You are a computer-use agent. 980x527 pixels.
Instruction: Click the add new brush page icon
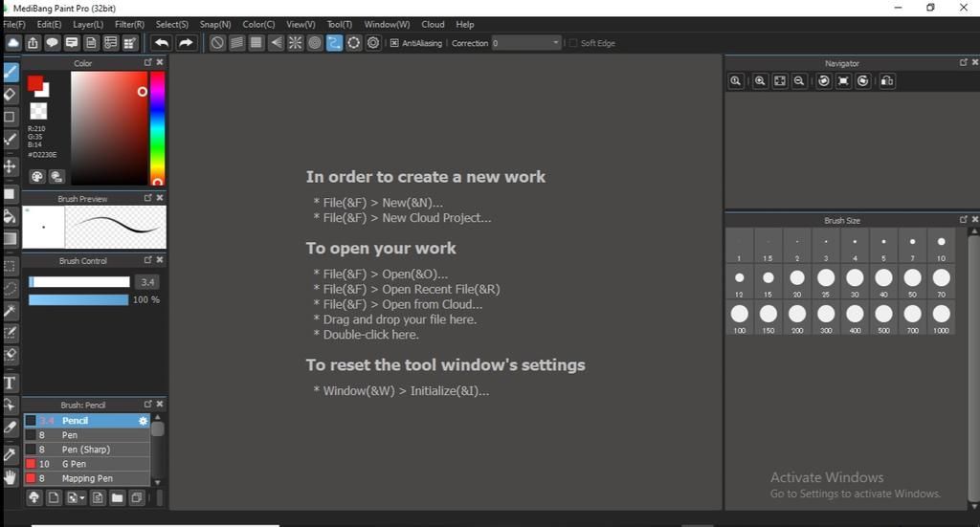(x=54, y=497)
